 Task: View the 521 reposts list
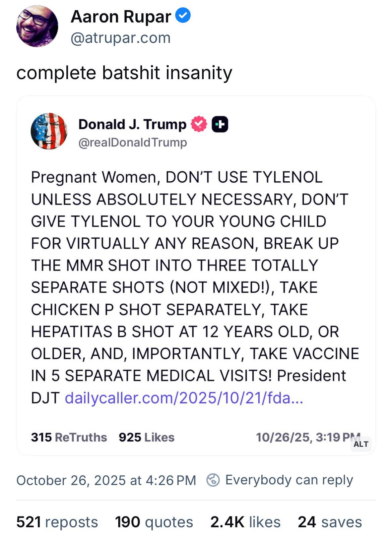click(57, 522)
